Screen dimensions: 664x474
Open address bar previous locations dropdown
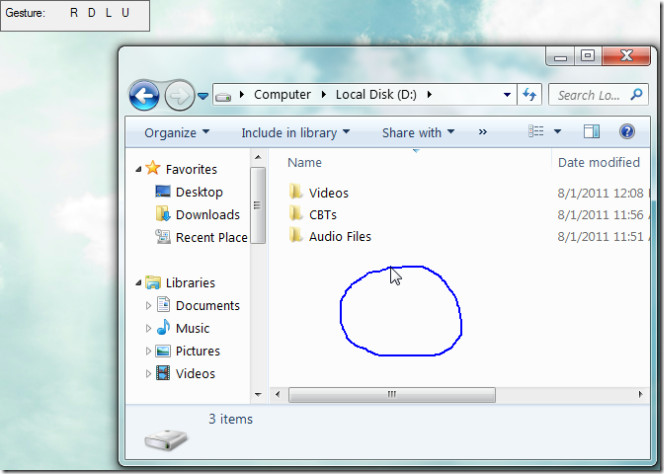(507, 95)
